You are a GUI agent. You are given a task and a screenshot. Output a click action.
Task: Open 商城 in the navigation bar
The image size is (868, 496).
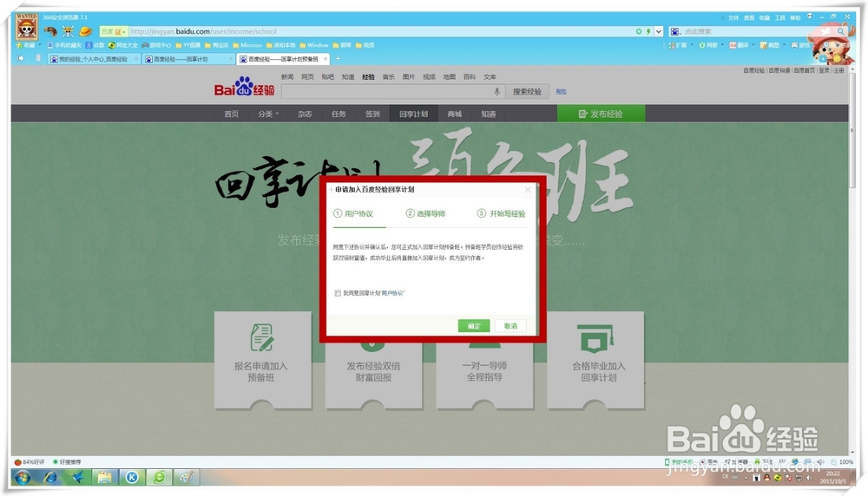point(455,114)
